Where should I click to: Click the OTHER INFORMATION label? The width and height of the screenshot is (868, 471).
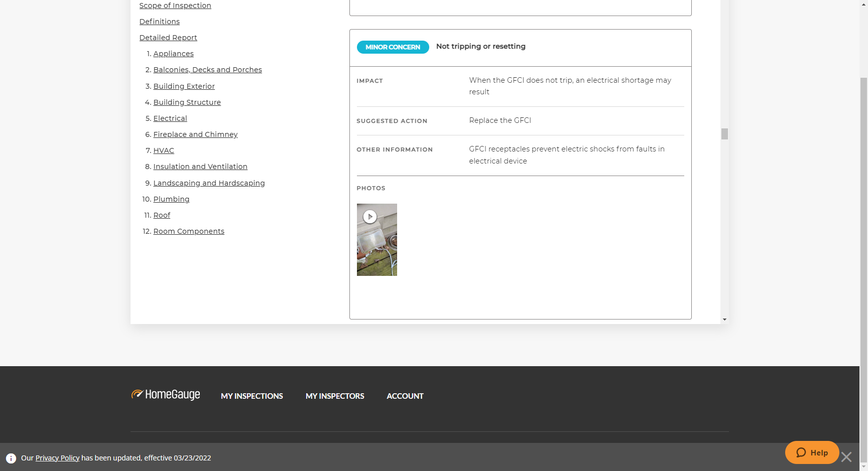[395, 149]
